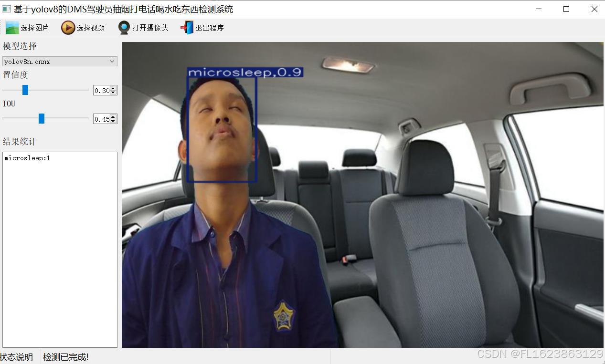Open the camera via 打开摄像头 webcam icon
605x364 pixels.
pos(124,28)
